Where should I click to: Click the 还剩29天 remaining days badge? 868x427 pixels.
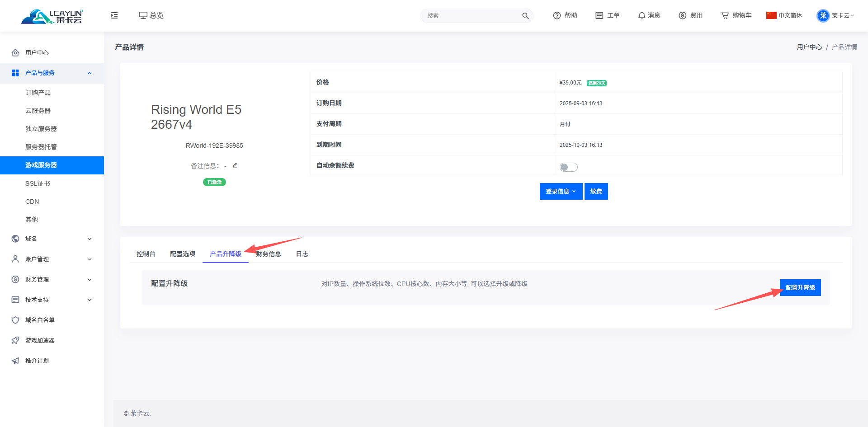point(597,83)
